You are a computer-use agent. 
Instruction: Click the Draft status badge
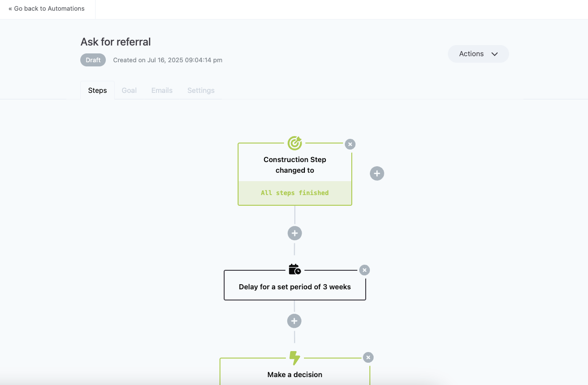pyautogui.click(x=93, y=60)
